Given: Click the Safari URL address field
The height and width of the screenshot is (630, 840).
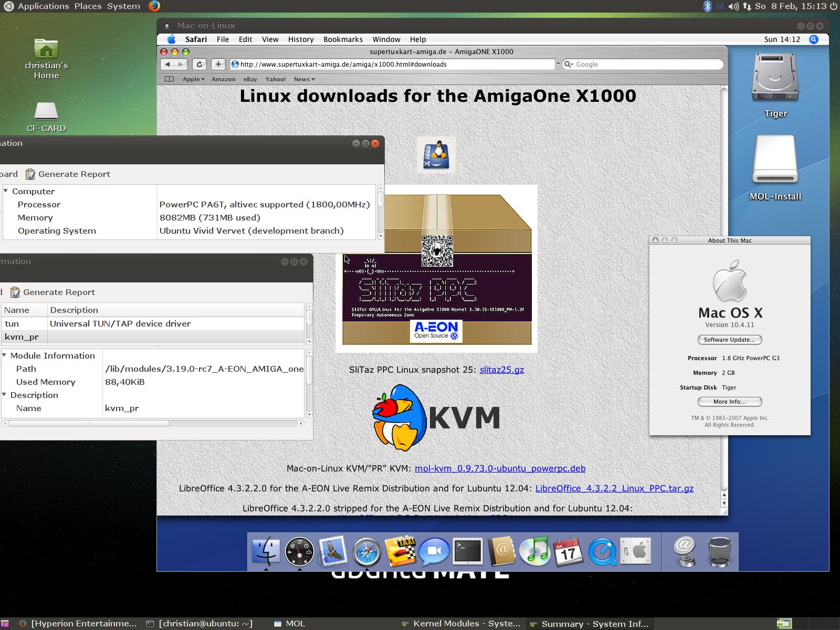Looking at the screenshot, I should (x=394, y=64).
